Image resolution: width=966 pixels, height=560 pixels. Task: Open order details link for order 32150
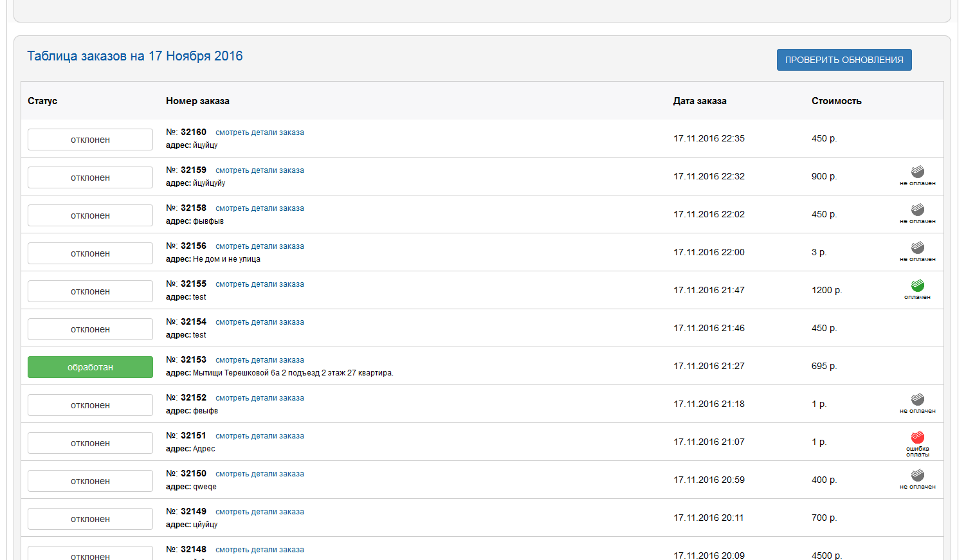point(260,474)
